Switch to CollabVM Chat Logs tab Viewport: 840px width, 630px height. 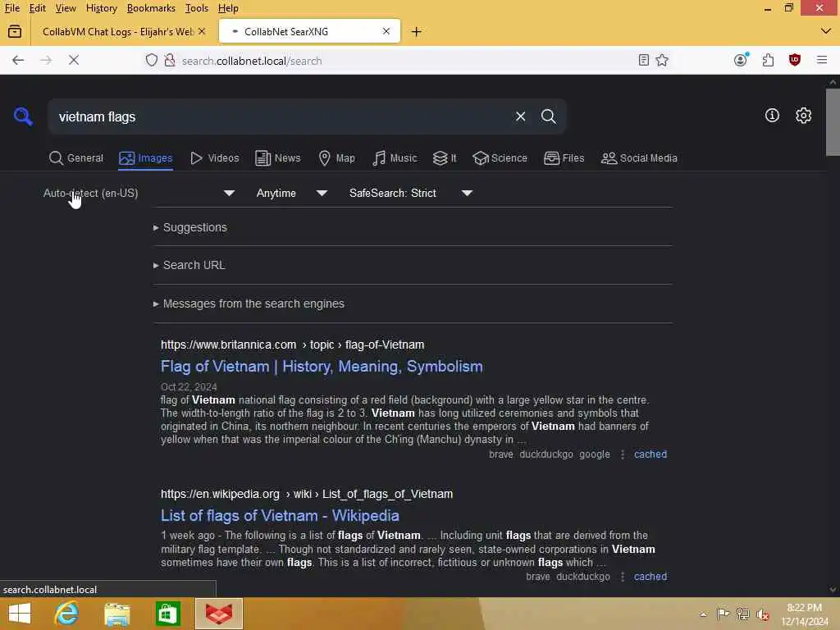(118, 32)
